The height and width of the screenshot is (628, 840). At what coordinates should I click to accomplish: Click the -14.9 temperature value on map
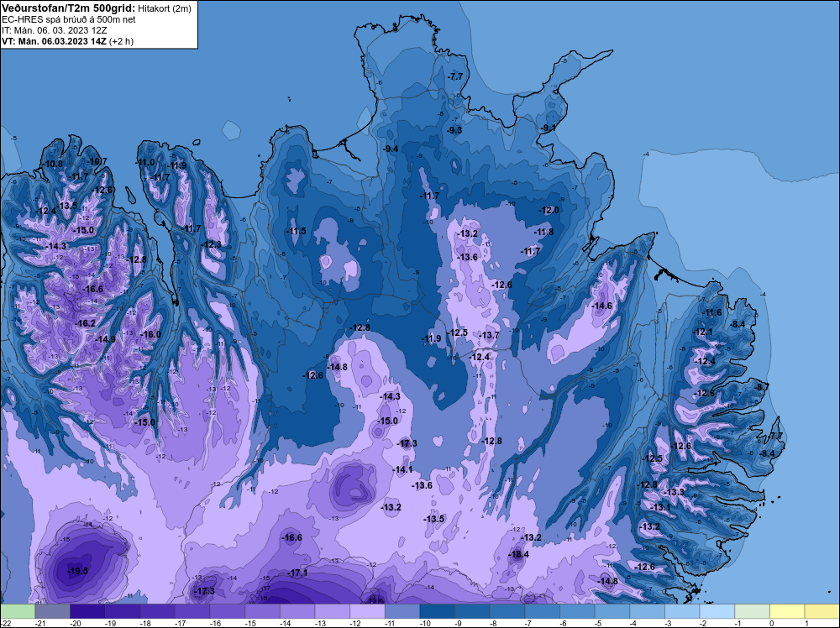tap(106, 339)
